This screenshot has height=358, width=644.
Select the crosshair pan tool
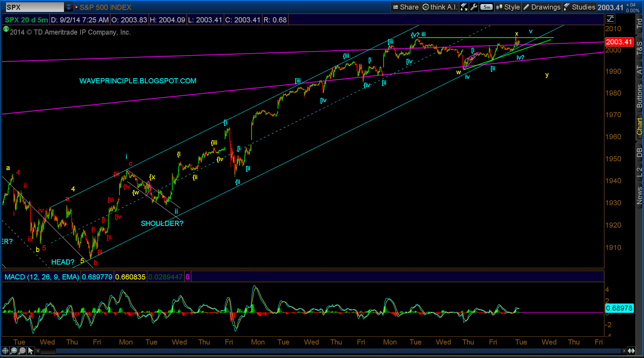[x=6, y=351]
